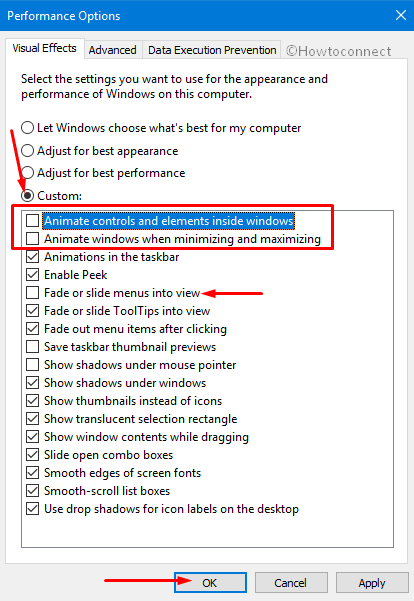Viewport: 414px width, 601px height.
Task: Select the Visual Effects tab
Action: tap(44, 48)
